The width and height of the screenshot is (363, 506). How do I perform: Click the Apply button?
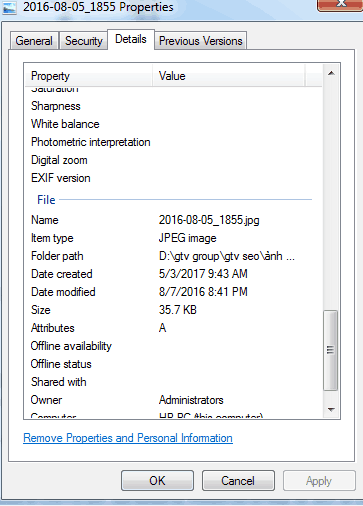(319, 480)
